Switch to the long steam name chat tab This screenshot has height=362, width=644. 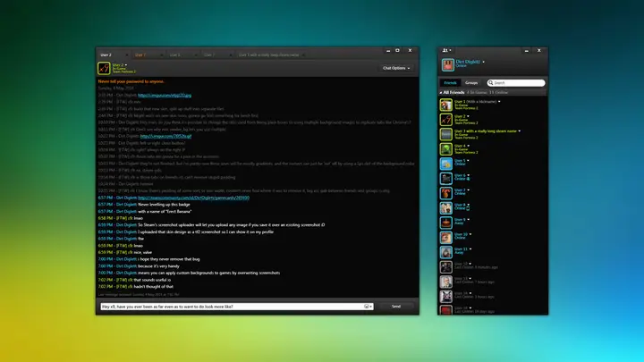tap(271, 55)
